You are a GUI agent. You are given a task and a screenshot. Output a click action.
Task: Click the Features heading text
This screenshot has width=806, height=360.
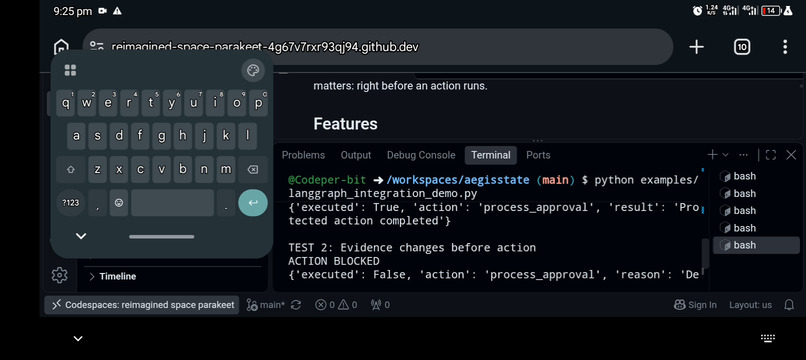(x=345, y=124)
